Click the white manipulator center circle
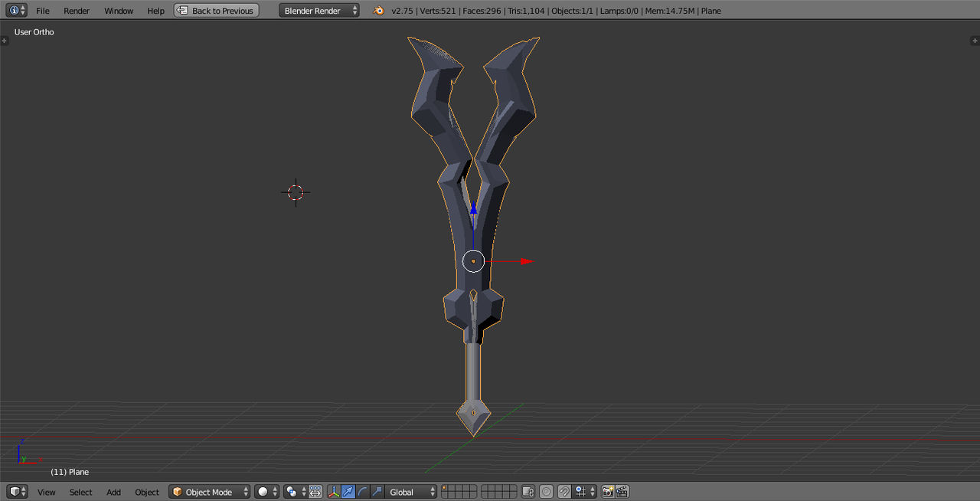The image size is (980, 501). [473, 261]
